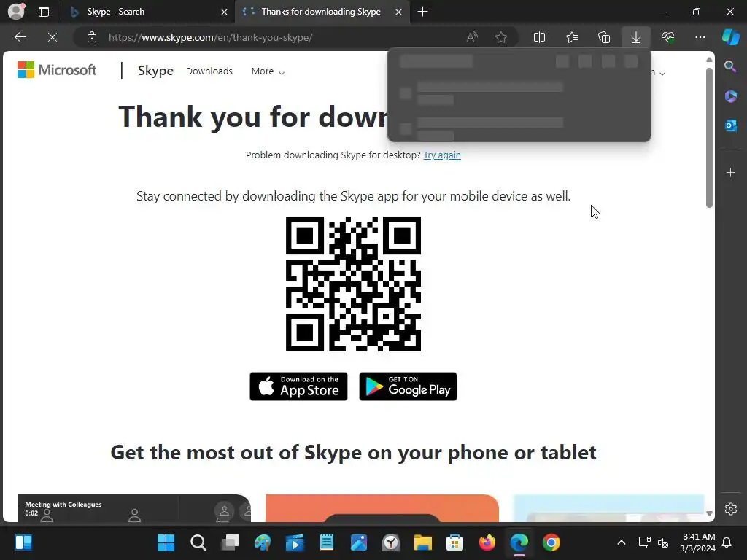
Task: Open the Downloads menu item
Action: 209,71
